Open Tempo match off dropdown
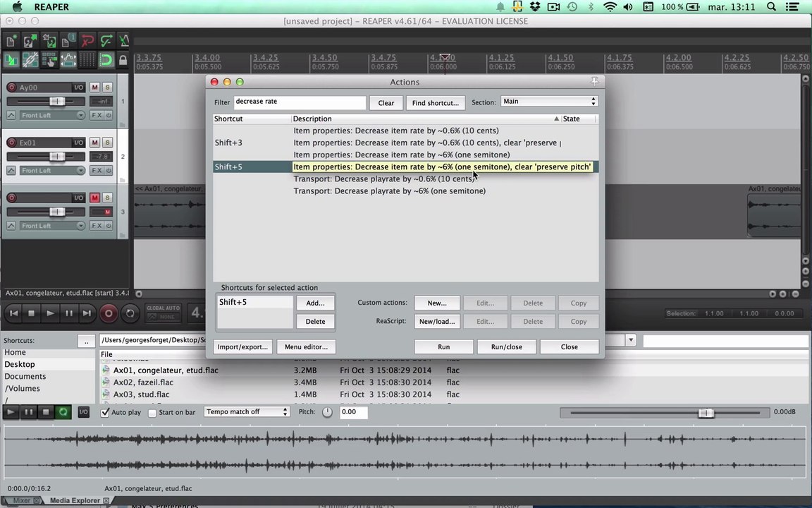Viewport: 812px width, 508px height. (247, 411)
